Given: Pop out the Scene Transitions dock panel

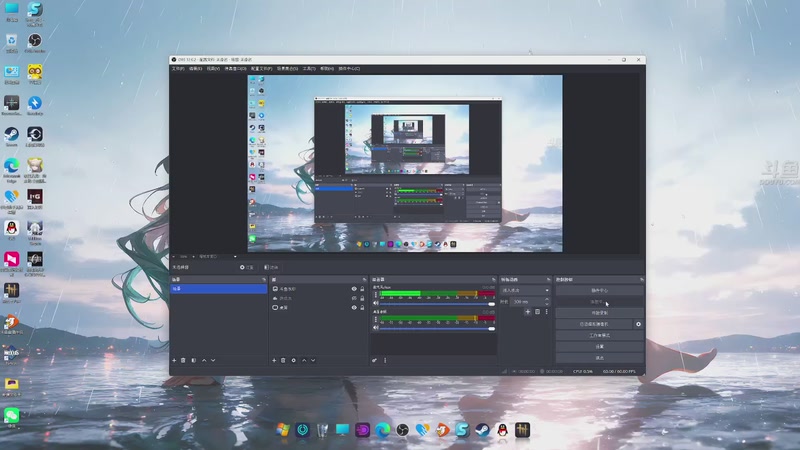Looking at the screenshot, I should coord(548,280).
